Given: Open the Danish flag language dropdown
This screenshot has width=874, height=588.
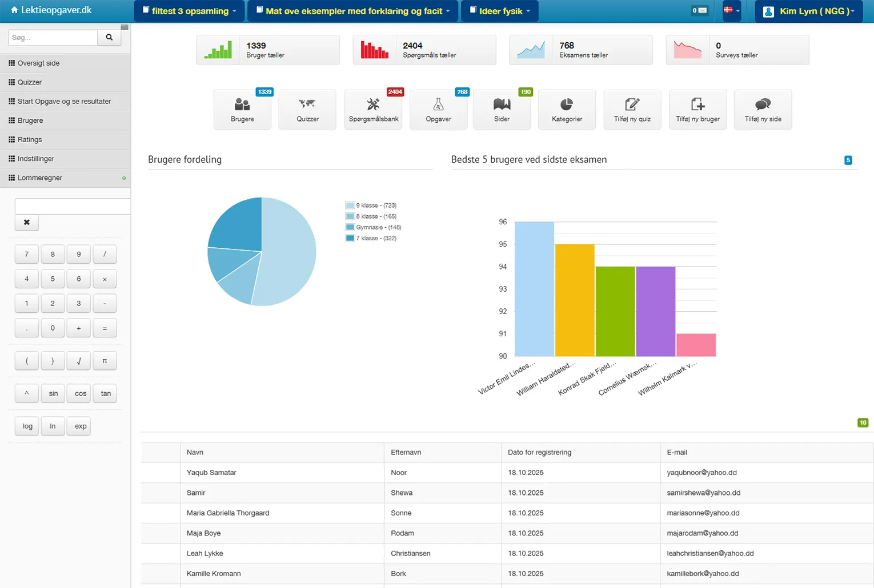Looking at the screenshot, I should coord(731,11).
